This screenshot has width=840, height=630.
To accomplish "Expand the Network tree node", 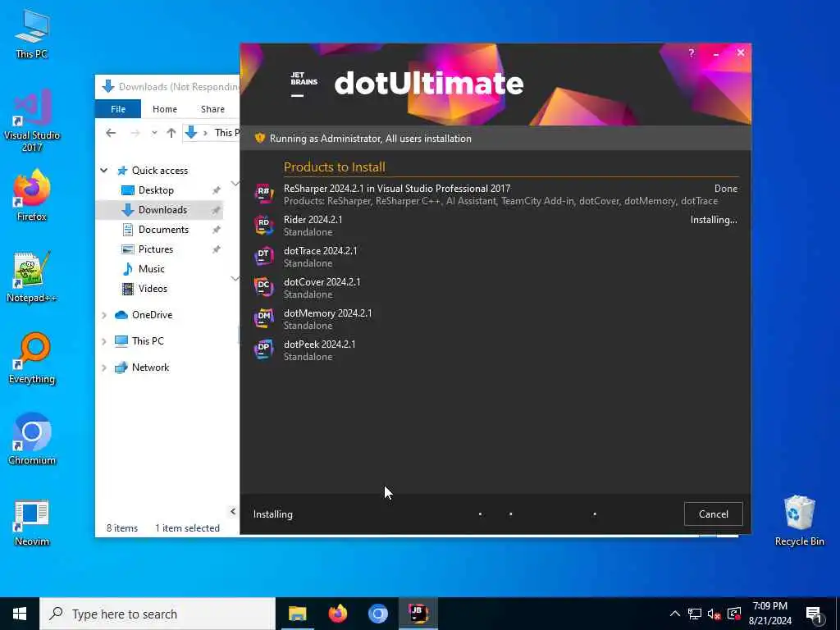I will [104, 367].
